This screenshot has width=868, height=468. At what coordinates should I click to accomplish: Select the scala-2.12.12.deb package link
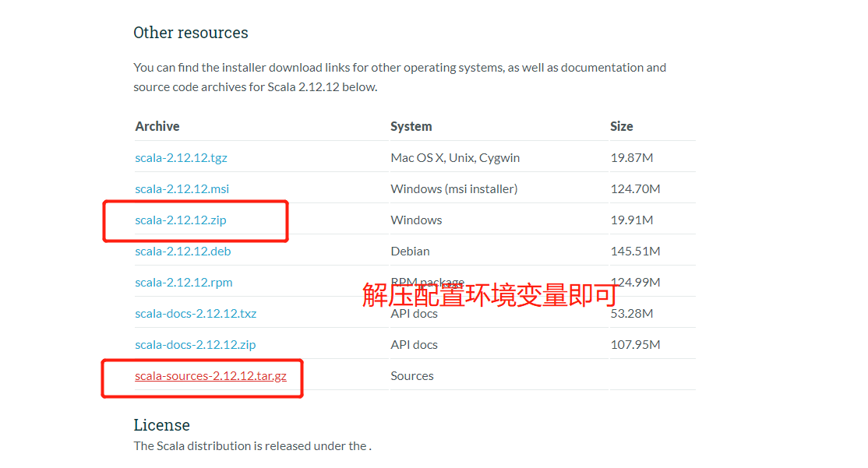click(x=182, y=252)
